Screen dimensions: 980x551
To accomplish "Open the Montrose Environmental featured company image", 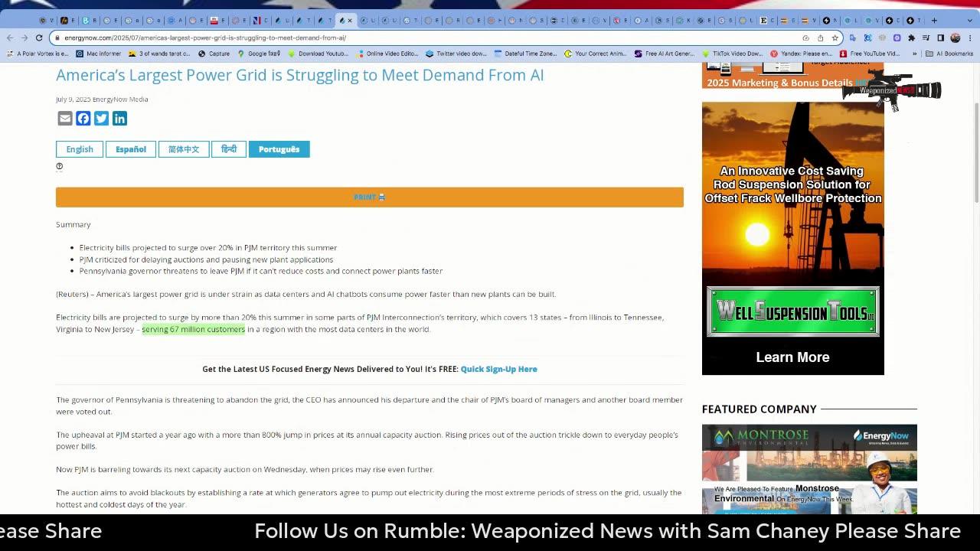I will point(809,469).
